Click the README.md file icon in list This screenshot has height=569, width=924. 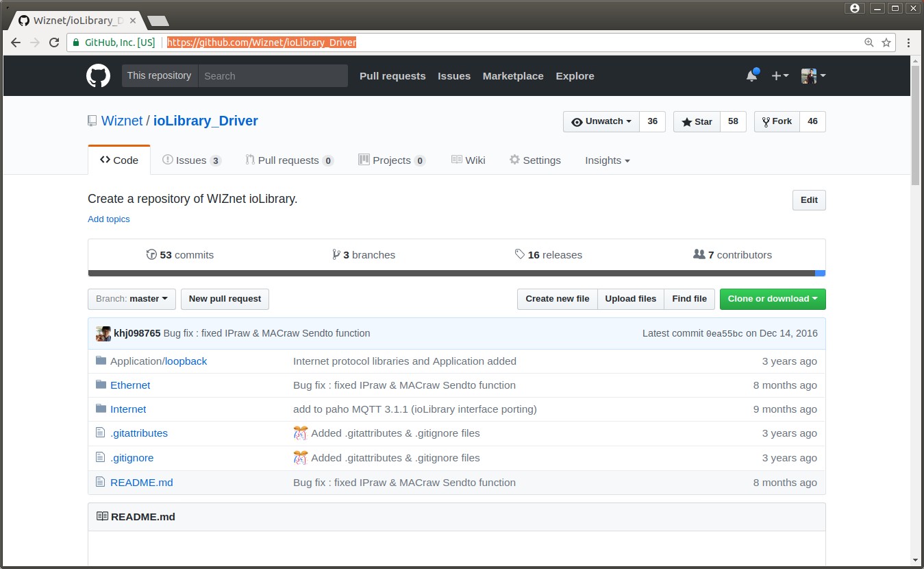point(101,482)
